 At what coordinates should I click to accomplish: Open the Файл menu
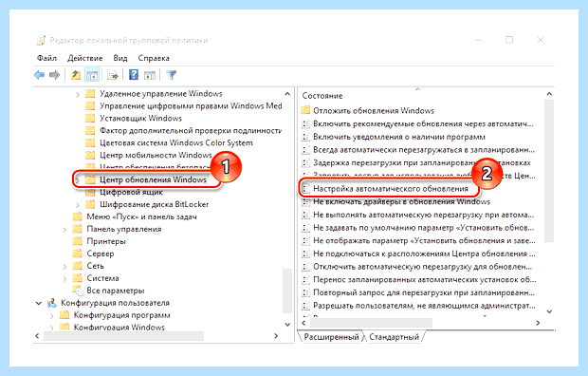tap(46, 58)
